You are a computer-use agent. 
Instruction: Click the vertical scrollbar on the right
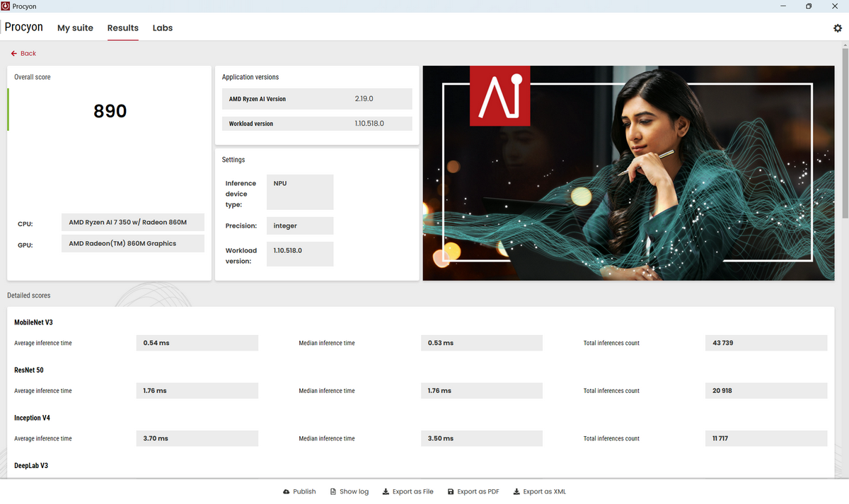click(845, 134)
